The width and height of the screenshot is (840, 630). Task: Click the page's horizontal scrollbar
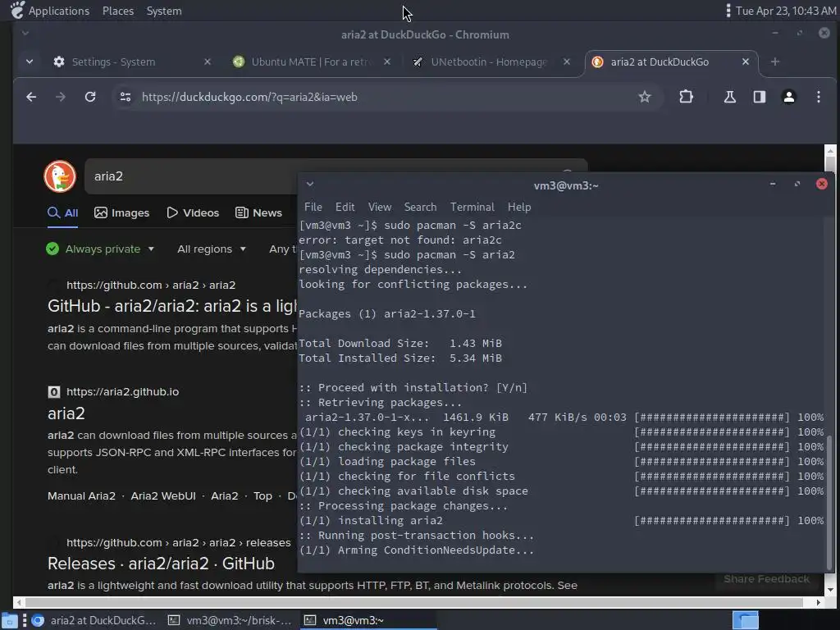pos(413,602)
